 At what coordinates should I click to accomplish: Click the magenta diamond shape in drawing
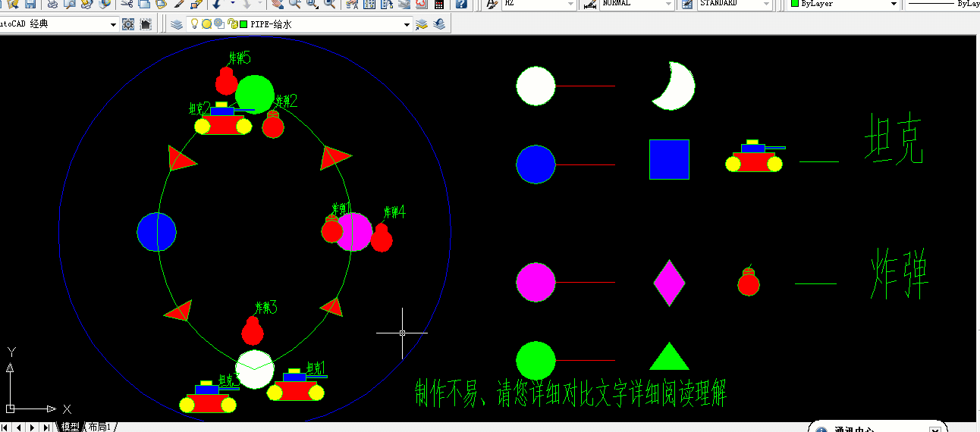click(669, 283)
